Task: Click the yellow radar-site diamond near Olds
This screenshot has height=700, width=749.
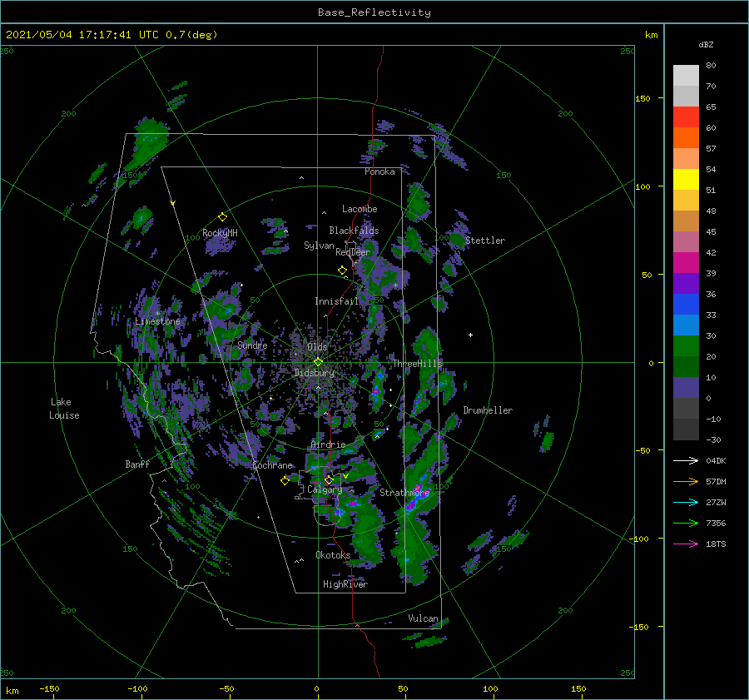Action: (x=318, y=362)
